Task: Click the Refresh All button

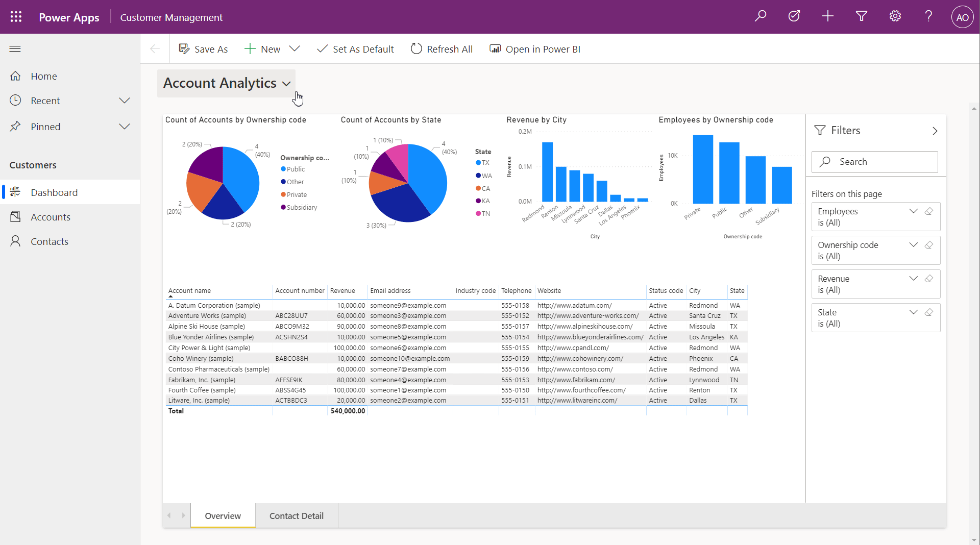Action: 442,49
